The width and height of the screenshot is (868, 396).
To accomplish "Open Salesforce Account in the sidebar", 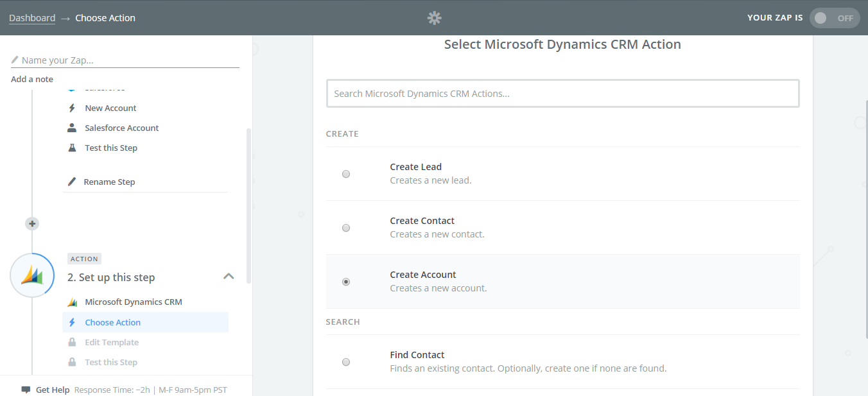I will (122, 128).
